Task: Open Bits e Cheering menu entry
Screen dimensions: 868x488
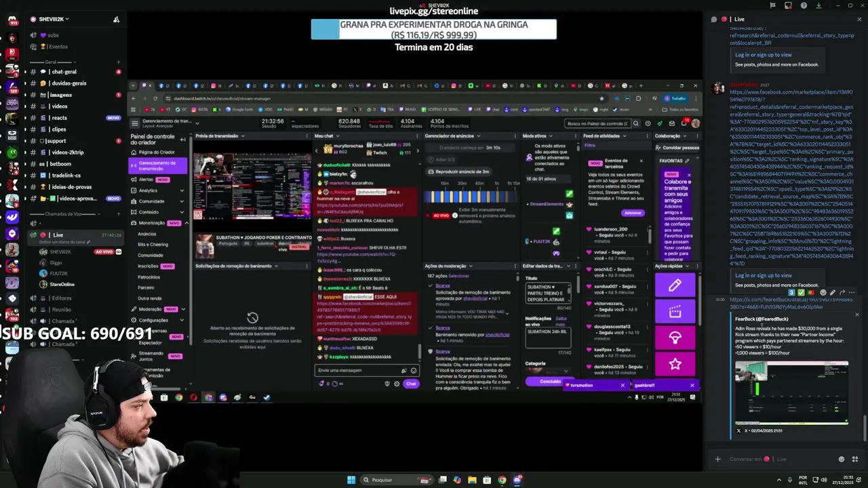Action: coord(153,245)
